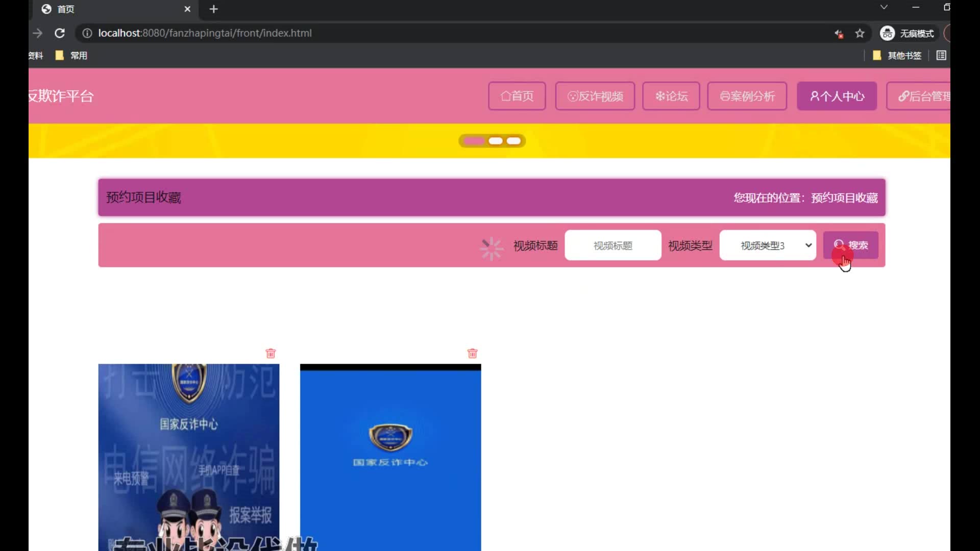Close the 首页 browser tab
The image size is (980, 551).
click(187, 9)
